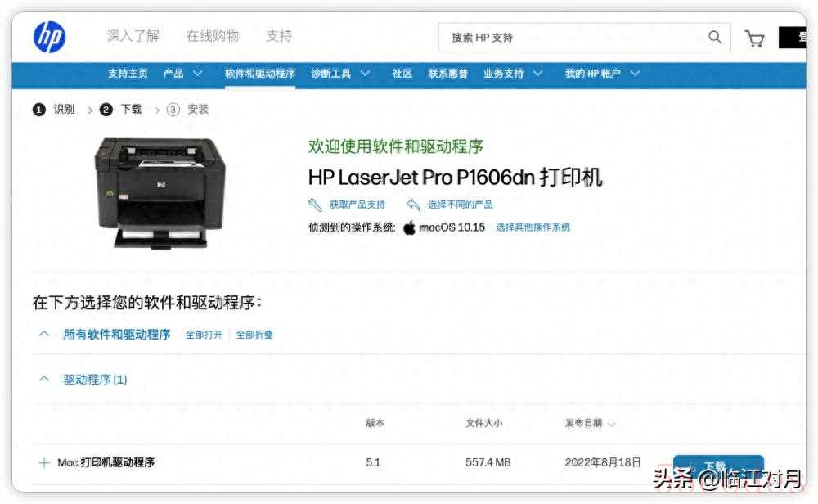
Task: Open the 产品 dropdown chevron
Action: [197, 74]
